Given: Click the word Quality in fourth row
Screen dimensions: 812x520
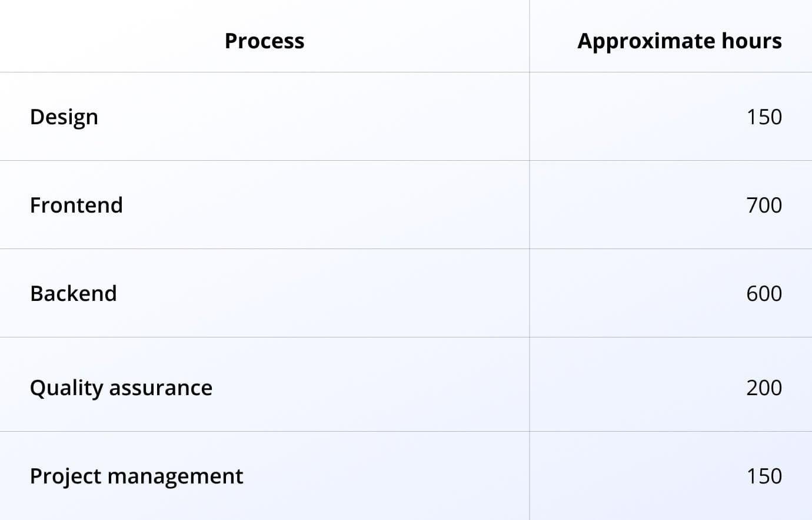Looking at the screenshot, I should [66, 387].
